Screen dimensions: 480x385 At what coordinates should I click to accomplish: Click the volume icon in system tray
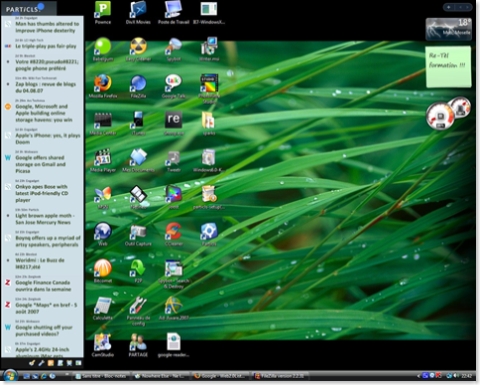456,376
